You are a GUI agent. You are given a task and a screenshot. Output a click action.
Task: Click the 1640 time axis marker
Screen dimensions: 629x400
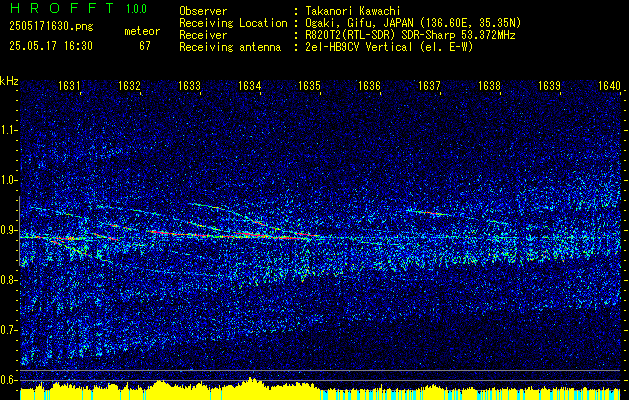point(609,85)
